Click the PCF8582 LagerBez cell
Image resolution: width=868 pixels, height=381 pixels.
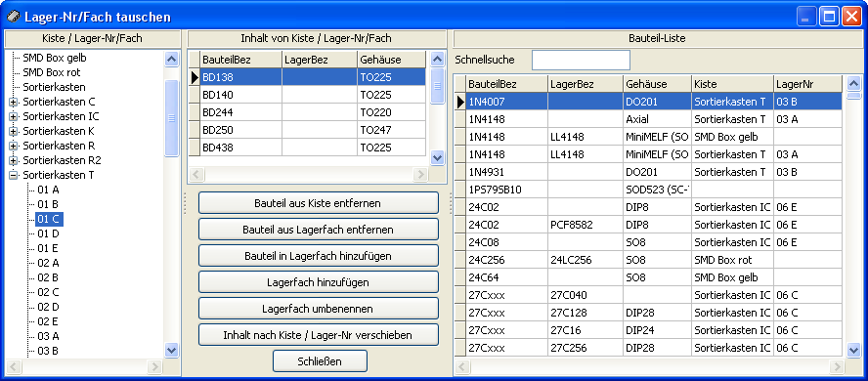pos(586,225)
